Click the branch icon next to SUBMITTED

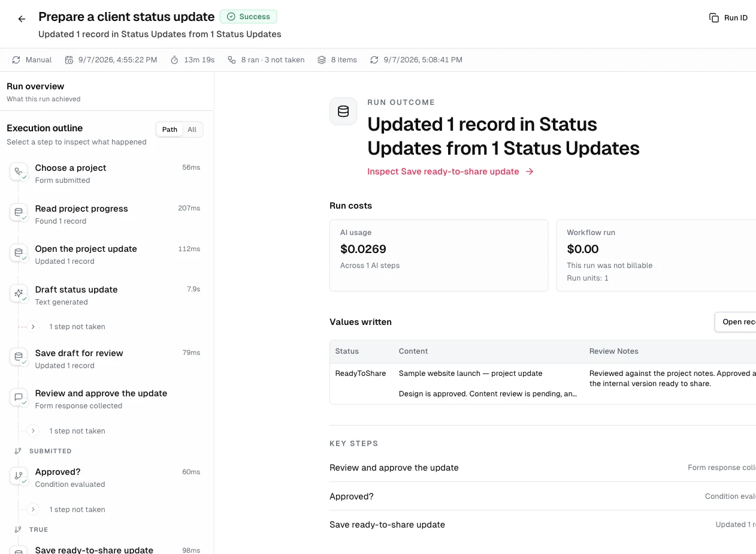[18, 451]
